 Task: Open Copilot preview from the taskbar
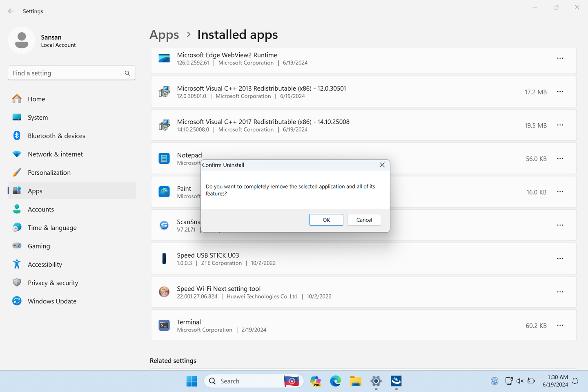point(315,381)
